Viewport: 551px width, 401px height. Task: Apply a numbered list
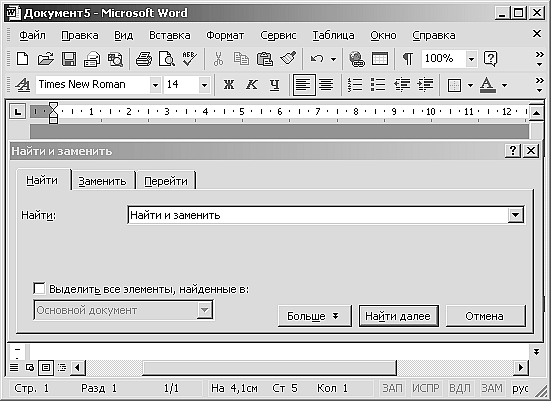pyautogui.click(x=355, y=84)
